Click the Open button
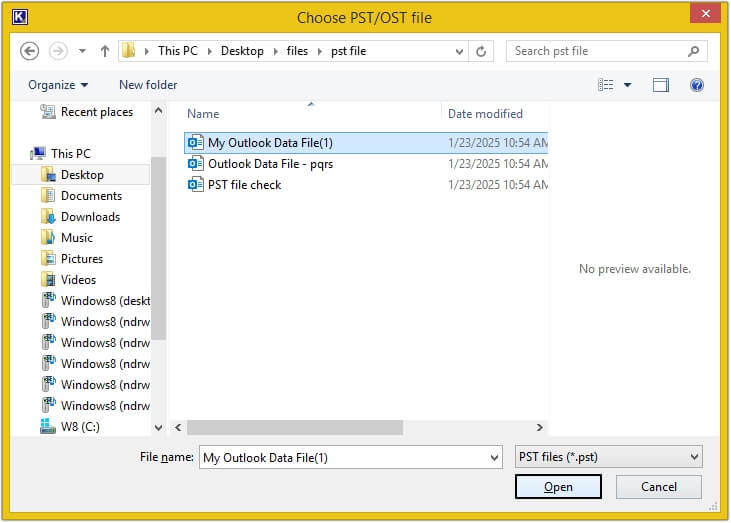The height and width of the screenshot is (523, 731). (558, 487)
